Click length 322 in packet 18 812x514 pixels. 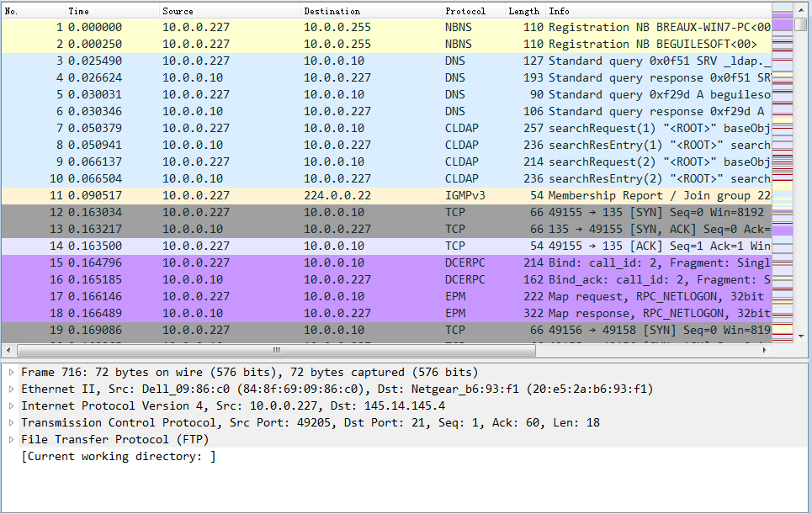[x=533, y=313]
